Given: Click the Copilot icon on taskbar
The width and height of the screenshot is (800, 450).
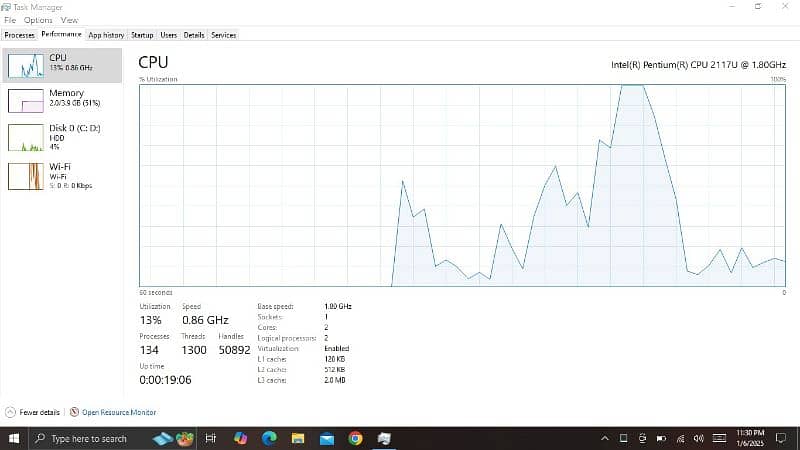Looking at the screenshot, I should click(x=240, y=438).
